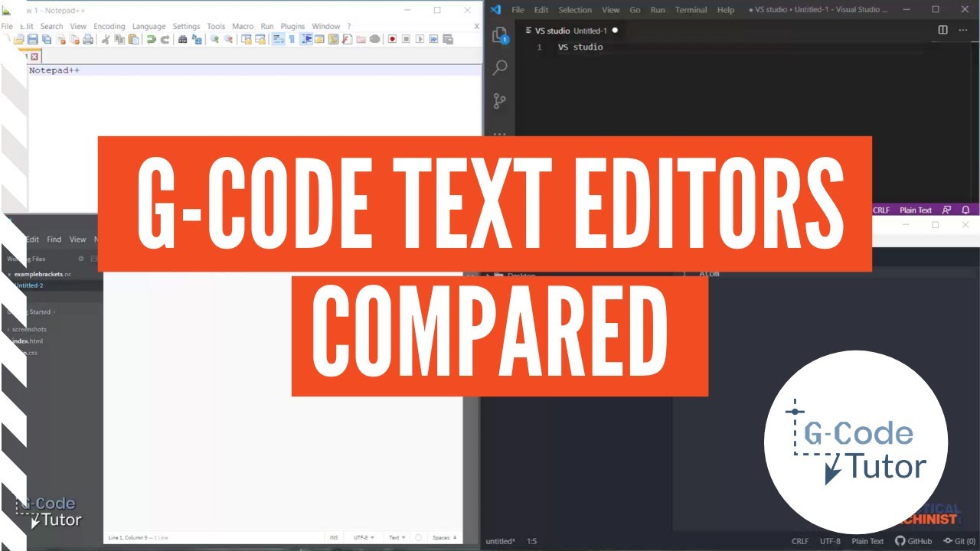Click the Playback macro icon in Notepad++

point(420,39)
